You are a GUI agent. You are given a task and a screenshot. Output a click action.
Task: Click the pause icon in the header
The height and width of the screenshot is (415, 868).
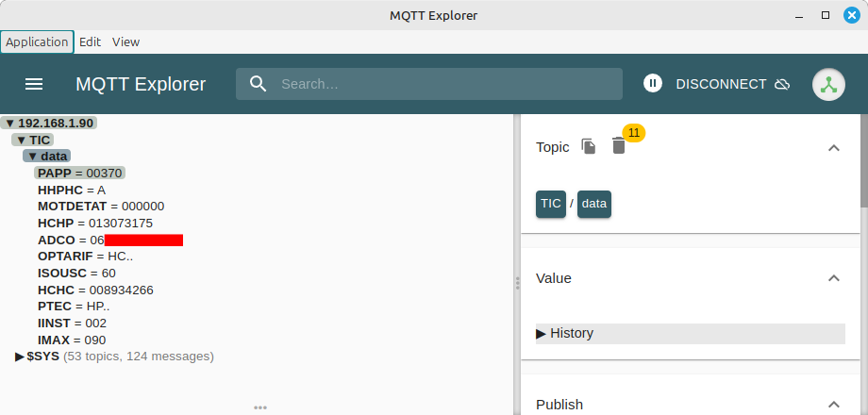652,84
